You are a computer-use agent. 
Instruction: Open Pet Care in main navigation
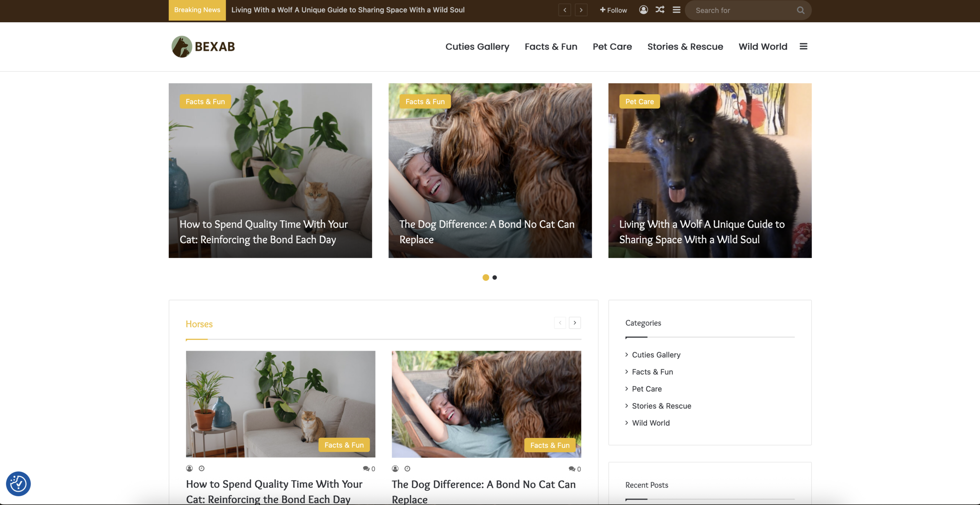612,47
